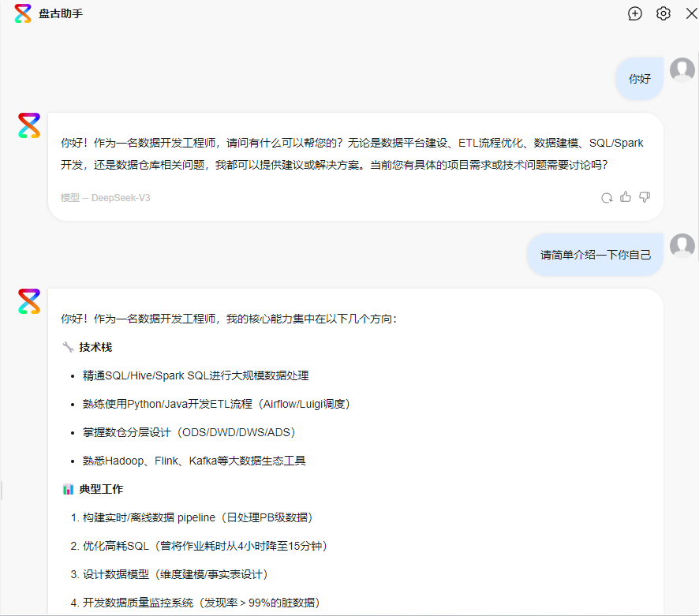Click the 盘古助手 title text
Screen dimensions: 699x616
click(x=61, y=14)
